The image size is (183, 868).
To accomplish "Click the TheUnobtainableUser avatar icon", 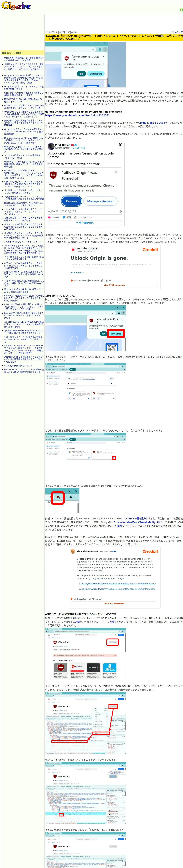I will click(x=73, y=551).
